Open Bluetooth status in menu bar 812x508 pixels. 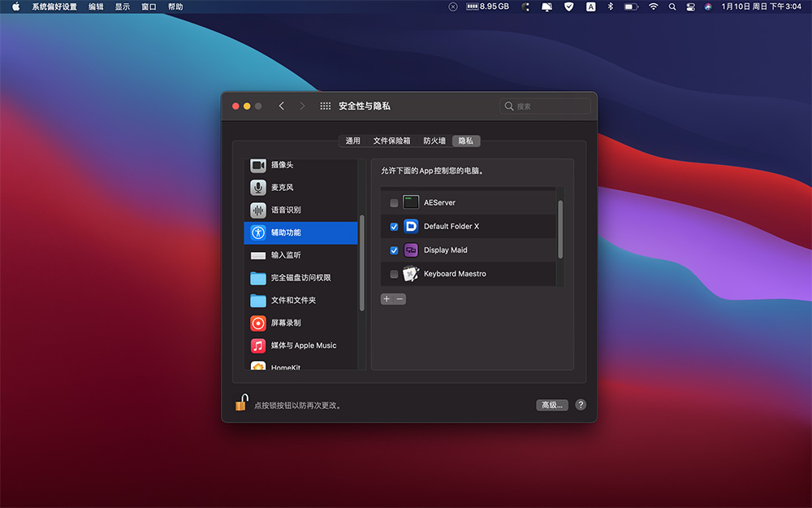point(610,7)
